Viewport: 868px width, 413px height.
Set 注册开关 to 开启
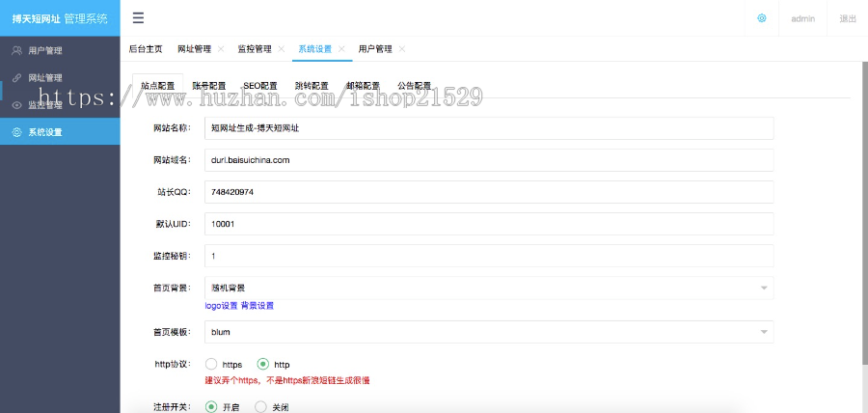[211, 407]
